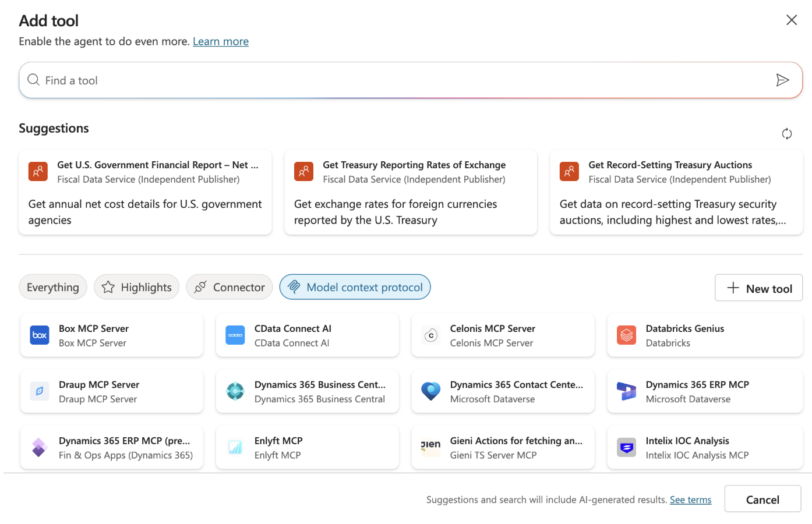This screenshot has width=812, height=524.
Task: Select Box MCP Server title text
Action: [x=94, y=328]
